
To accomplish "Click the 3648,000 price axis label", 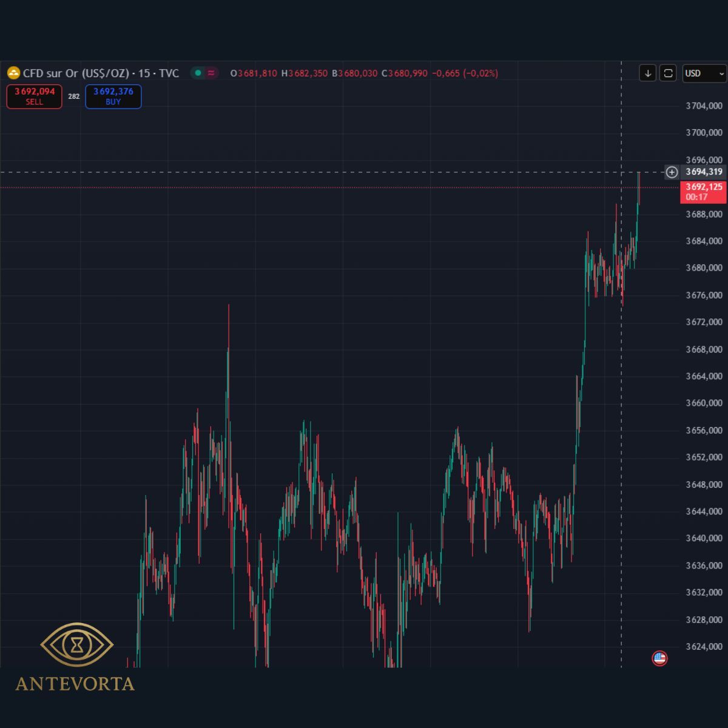I will click(x=704, y=485).
